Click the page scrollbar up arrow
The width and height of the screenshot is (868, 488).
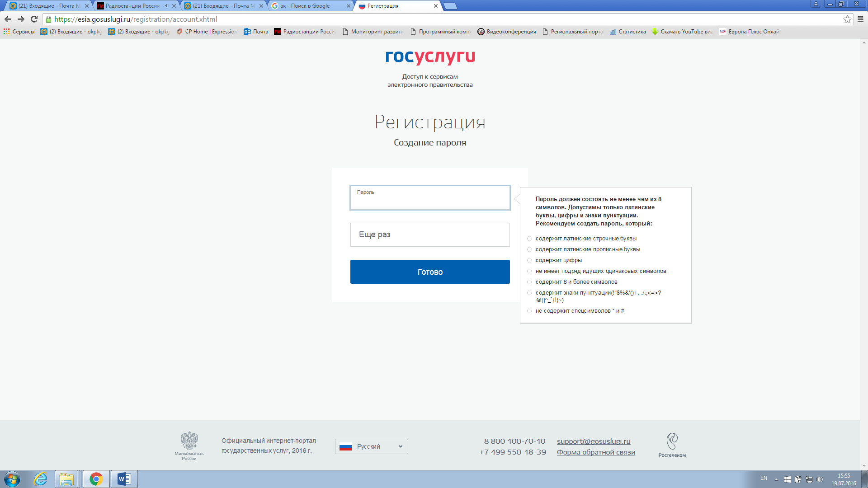864,42
